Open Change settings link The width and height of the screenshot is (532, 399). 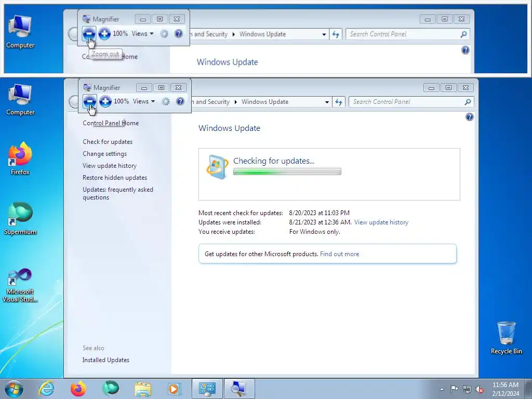pyautogui.click(x=104, y=154)
